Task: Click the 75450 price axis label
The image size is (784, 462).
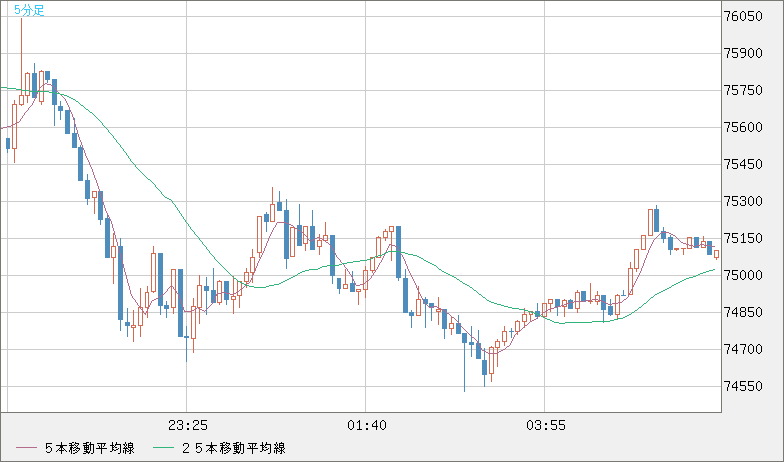Action: pos(743,164)
